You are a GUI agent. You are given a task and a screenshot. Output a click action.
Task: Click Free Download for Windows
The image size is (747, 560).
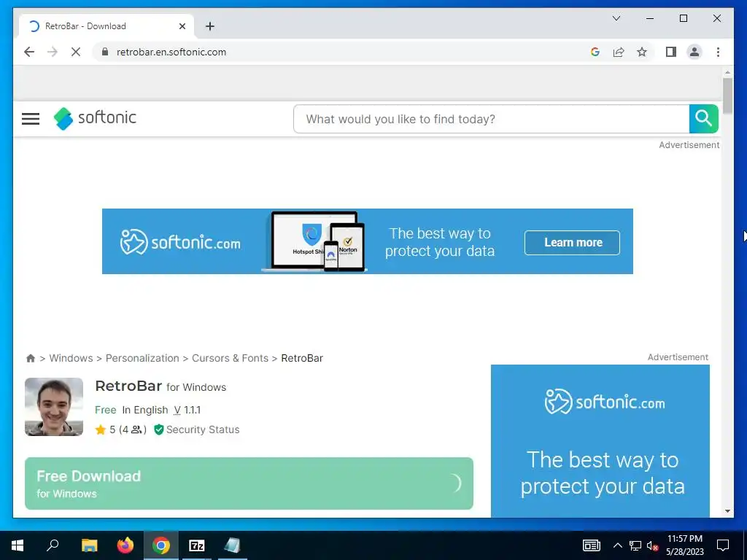tap(249, 483)
